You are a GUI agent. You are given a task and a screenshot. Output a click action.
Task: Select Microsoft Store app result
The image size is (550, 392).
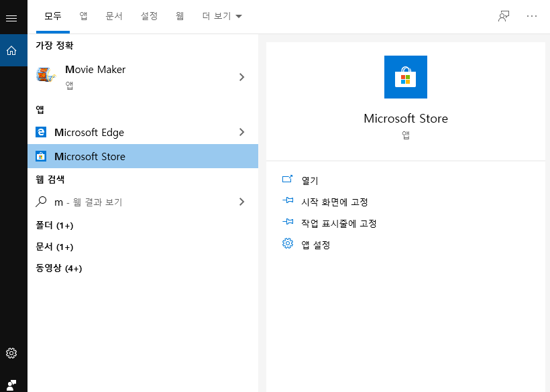(x=143, y=156)
